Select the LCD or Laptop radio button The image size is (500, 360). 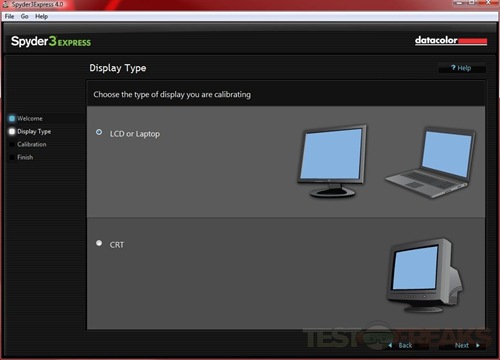(99, 132)
